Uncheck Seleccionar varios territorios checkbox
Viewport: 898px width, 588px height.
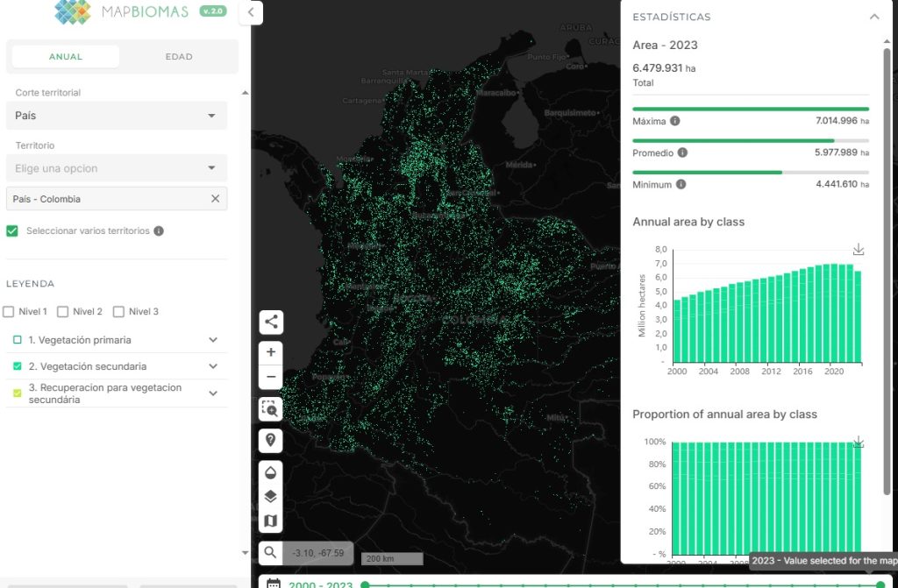(12, 231)
